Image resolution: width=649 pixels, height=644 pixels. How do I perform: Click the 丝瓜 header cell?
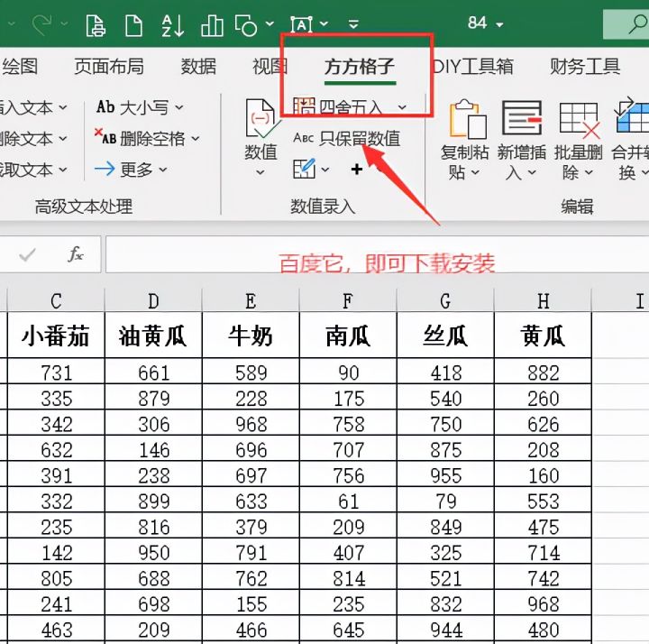[445, 335]
